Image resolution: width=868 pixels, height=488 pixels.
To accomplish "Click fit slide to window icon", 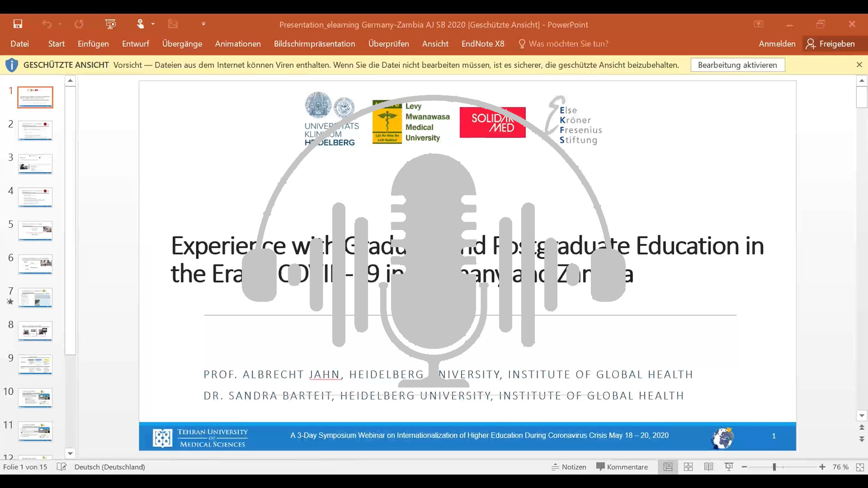I will pos(860,467).
